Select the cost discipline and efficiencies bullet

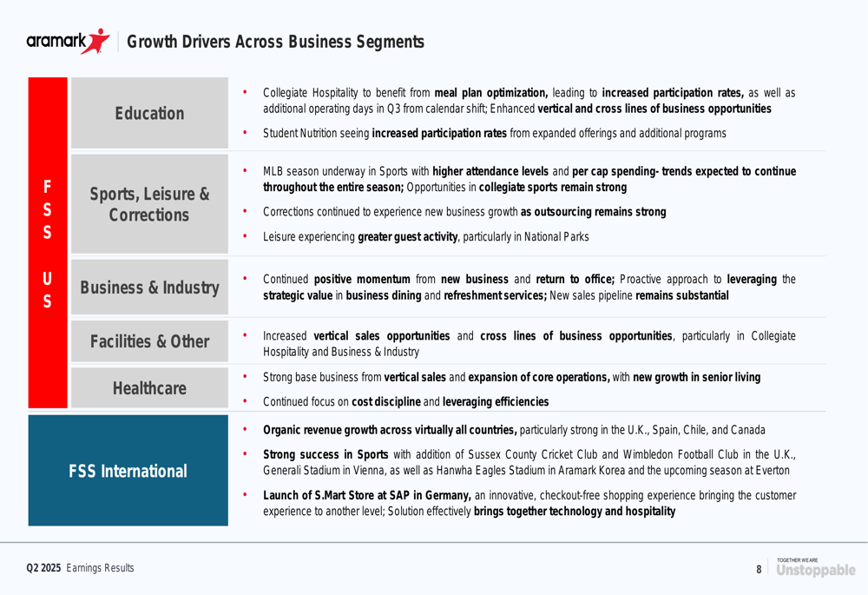405,401
